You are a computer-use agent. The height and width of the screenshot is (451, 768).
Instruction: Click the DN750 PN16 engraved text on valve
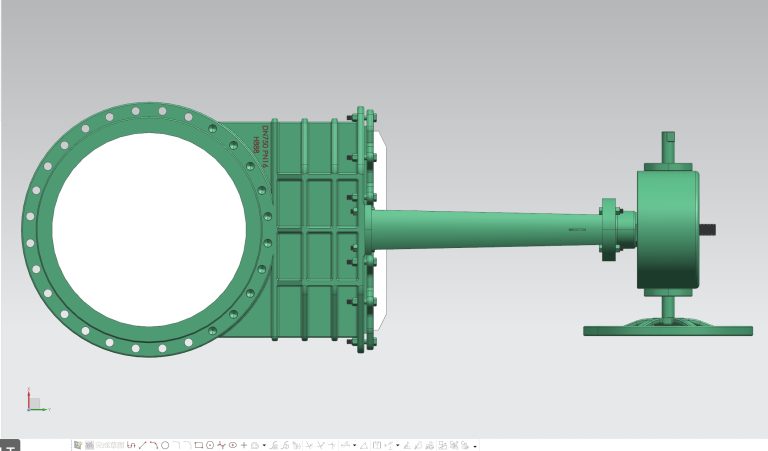point(264,147)
